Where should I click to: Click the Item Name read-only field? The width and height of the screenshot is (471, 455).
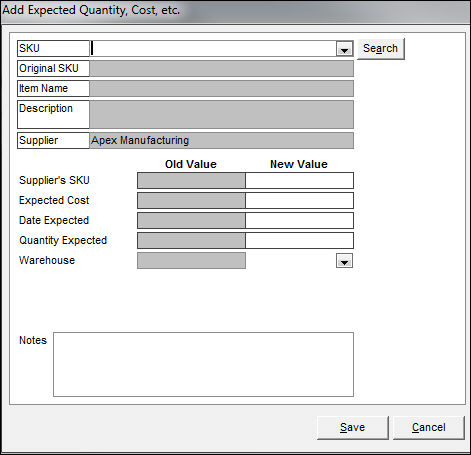tap(222, 89)
